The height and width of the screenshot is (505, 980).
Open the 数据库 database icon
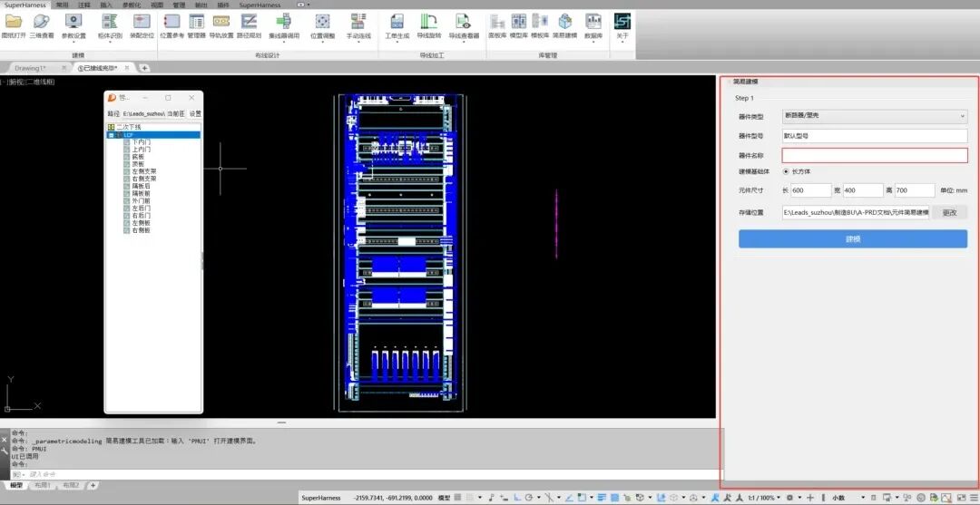tap(593, 22)
